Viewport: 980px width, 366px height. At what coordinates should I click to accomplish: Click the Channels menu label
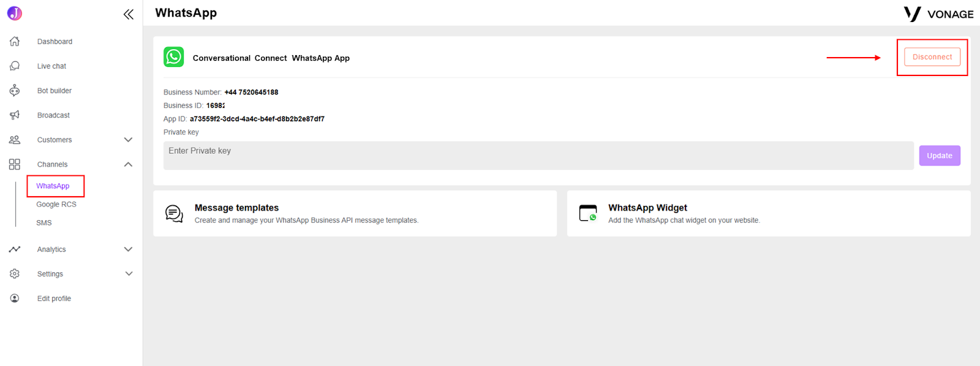click(52, 164)
